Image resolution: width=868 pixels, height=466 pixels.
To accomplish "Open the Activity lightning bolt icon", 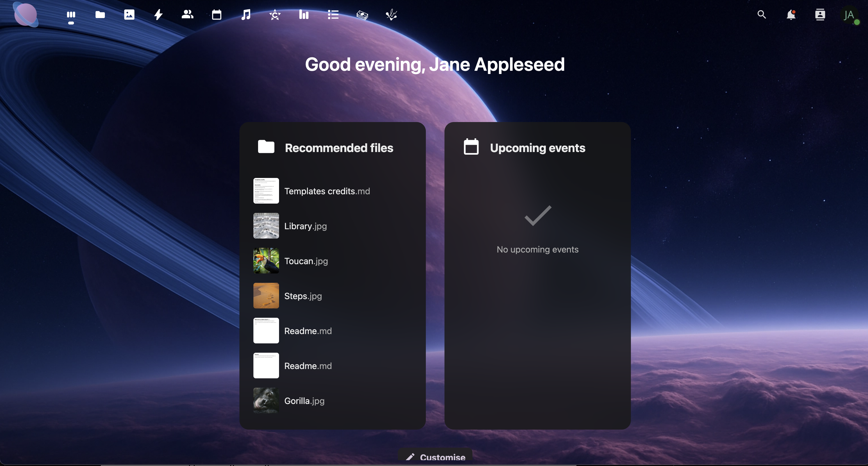I will (158, 15).
